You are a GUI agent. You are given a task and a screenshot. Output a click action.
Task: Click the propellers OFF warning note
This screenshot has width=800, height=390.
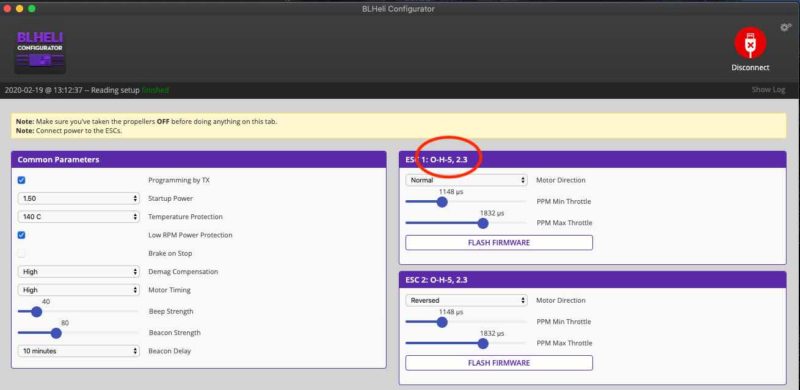tap(146, 122)
